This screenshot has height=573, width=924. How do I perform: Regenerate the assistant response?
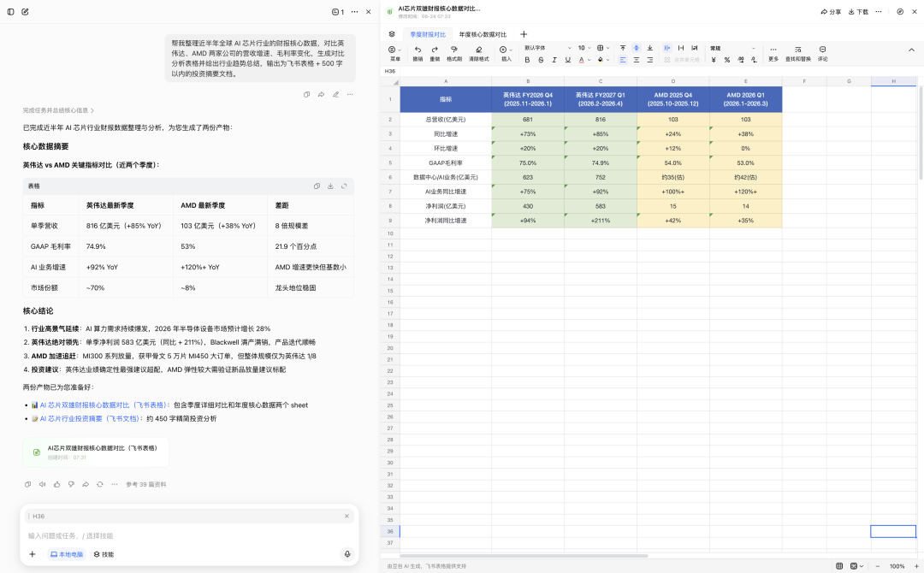(99, 484)
